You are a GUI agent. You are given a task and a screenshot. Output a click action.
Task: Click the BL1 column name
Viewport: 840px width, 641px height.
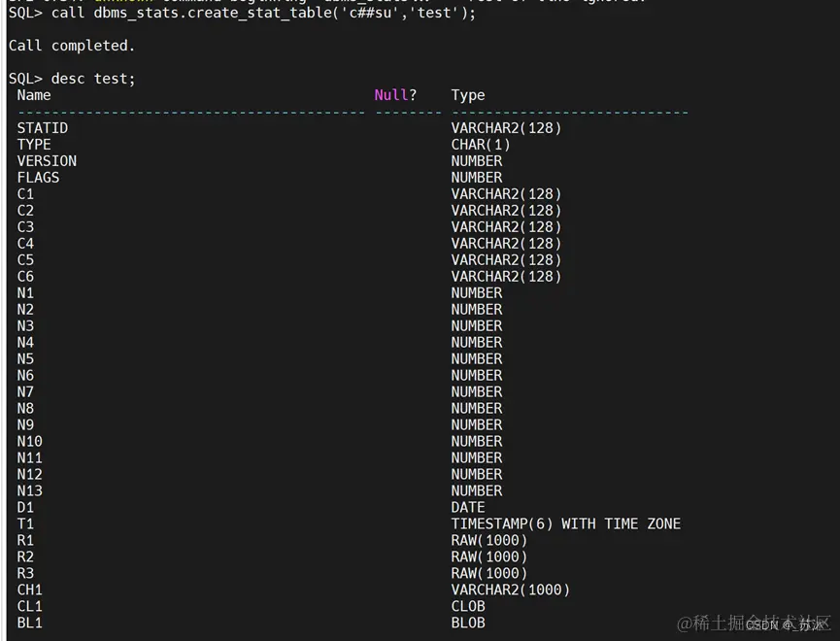tap(29, 623)
